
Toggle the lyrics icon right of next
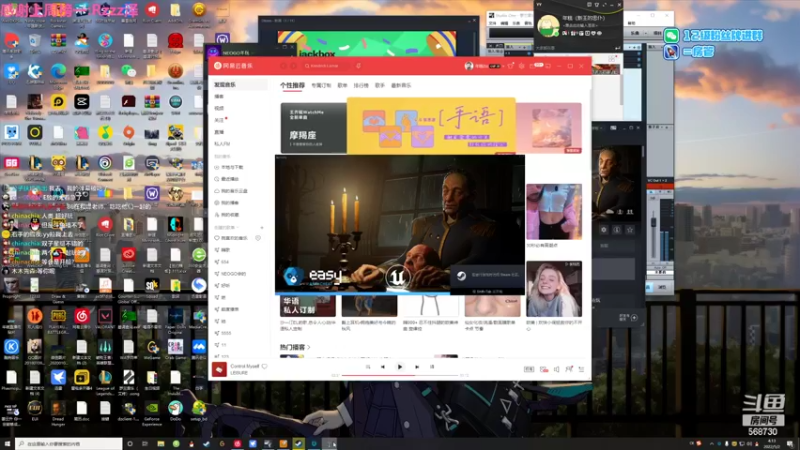click(432, 367)
